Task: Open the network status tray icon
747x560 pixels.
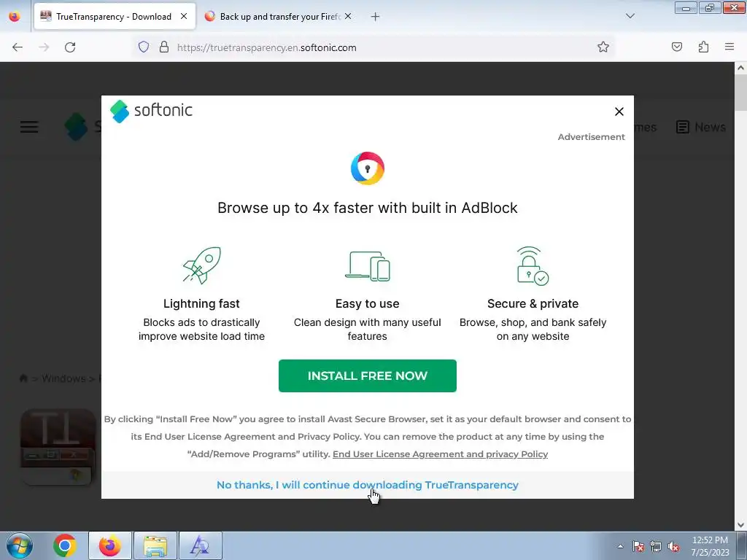Action: (x=656, y=546)
